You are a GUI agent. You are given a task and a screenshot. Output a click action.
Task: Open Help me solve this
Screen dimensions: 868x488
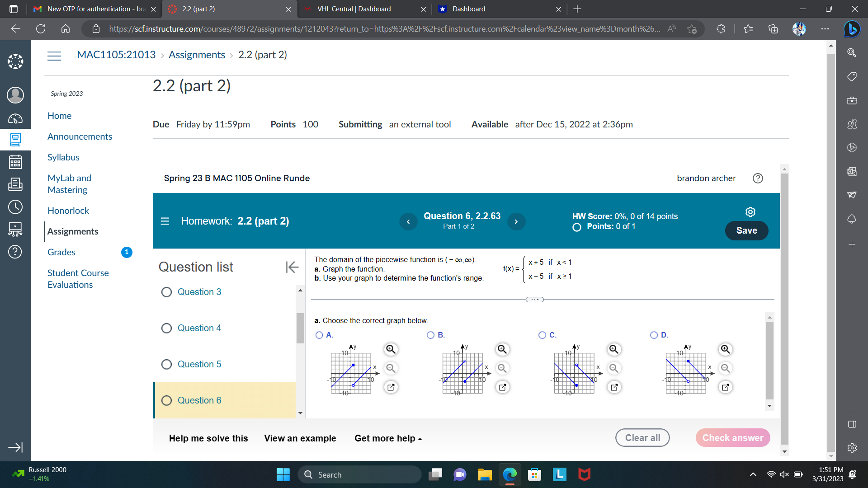pyautogui.click(x=208, y=438)
